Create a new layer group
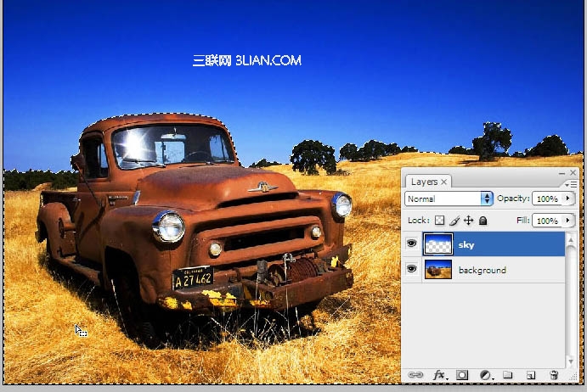Image resolution: width=587 pixels, height=392 pixels. click(508, 374)
